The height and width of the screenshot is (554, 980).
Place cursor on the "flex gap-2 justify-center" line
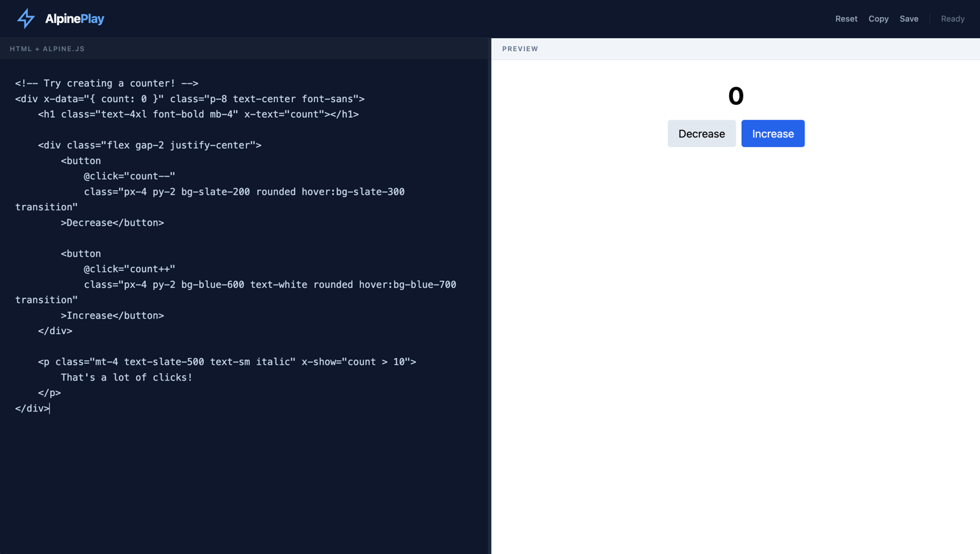pos(150,145)
